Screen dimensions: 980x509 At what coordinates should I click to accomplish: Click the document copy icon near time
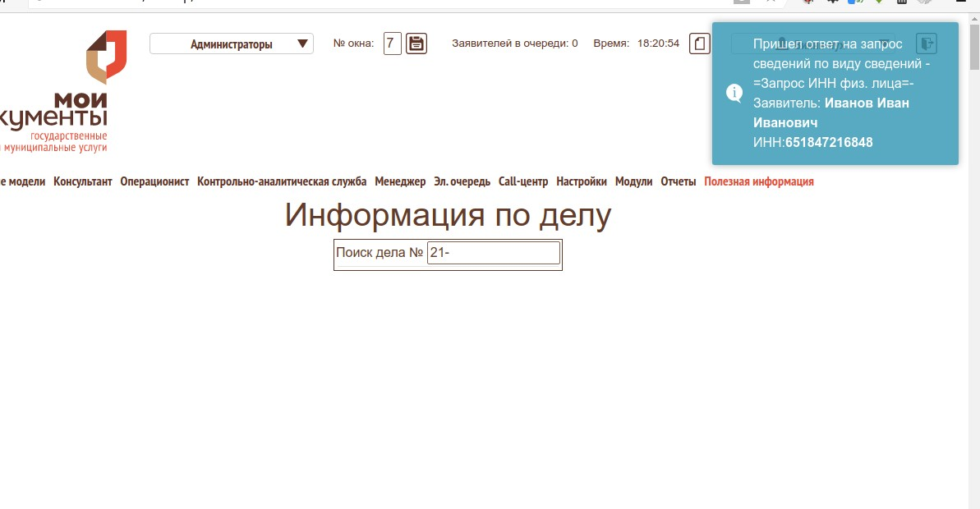[x=699, y=44]
